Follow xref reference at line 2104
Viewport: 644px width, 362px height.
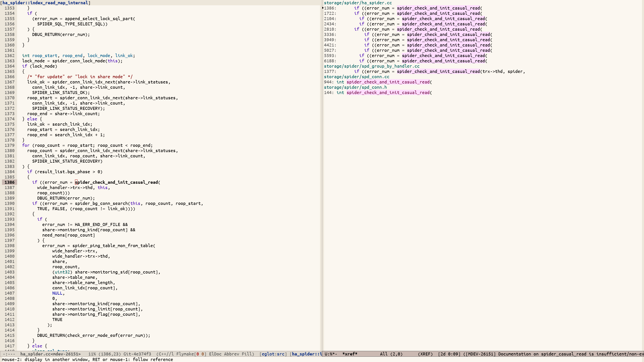[x=443, y=19]
